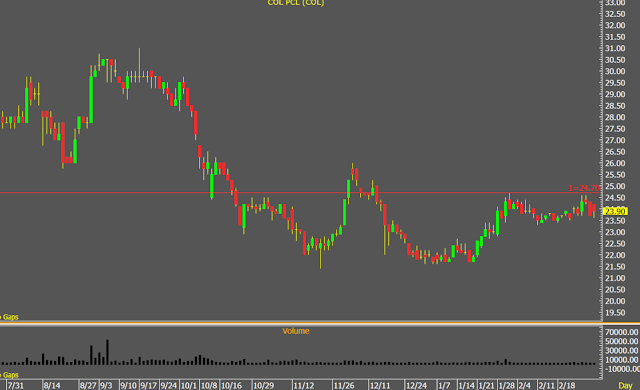640x390 pixels.
Task: Click the 9/24 date label
Action: (x=169, y=386)
